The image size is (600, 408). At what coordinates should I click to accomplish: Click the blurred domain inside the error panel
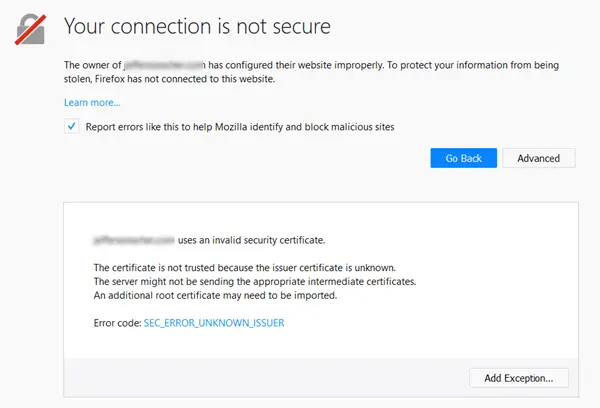pos(134,240)
